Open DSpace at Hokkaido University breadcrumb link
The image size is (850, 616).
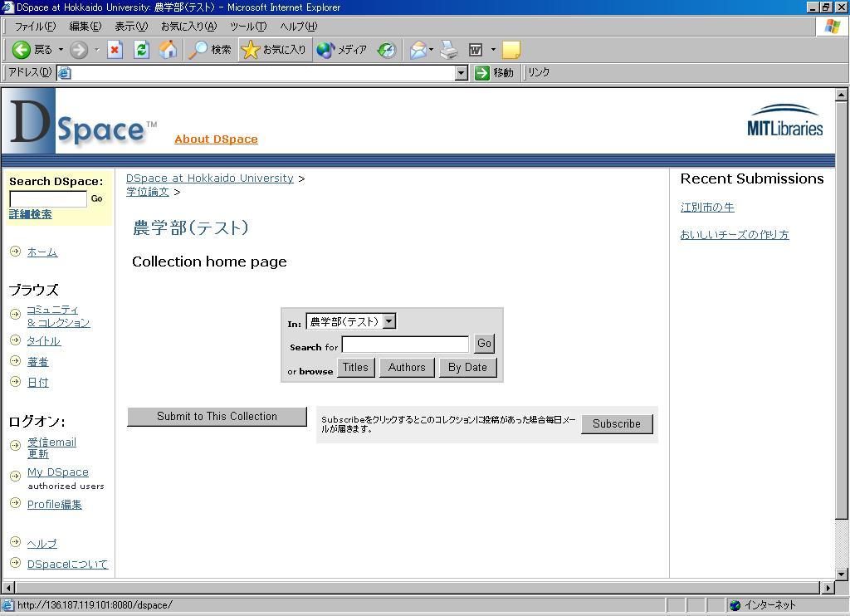[210, 178]
